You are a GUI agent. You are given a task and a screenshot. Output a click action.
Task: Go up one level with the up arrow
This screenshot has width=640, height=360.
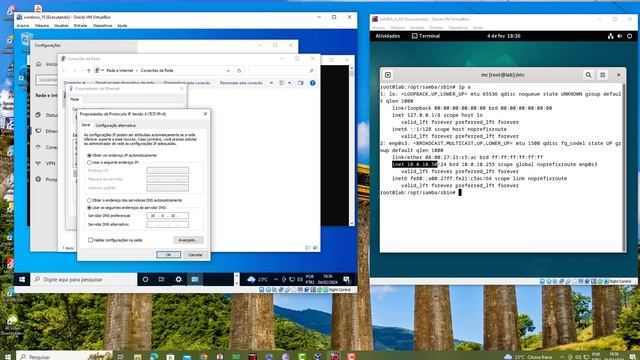tap(88, 71)
